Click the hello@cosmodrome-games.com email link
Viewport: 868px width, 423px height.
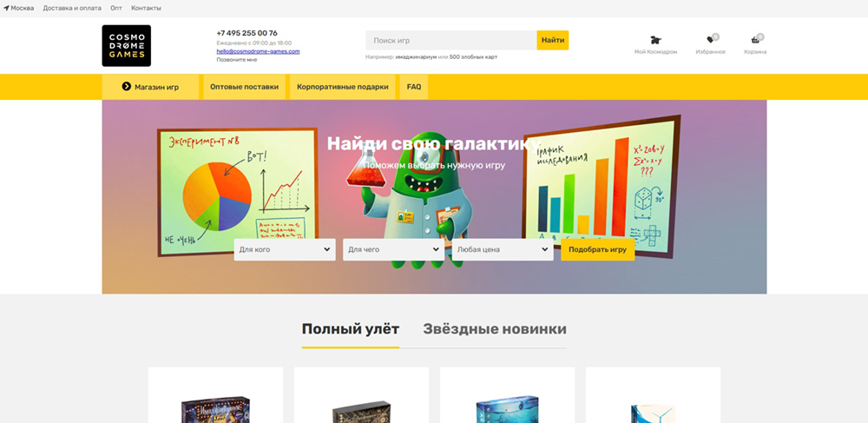point(258,51)
